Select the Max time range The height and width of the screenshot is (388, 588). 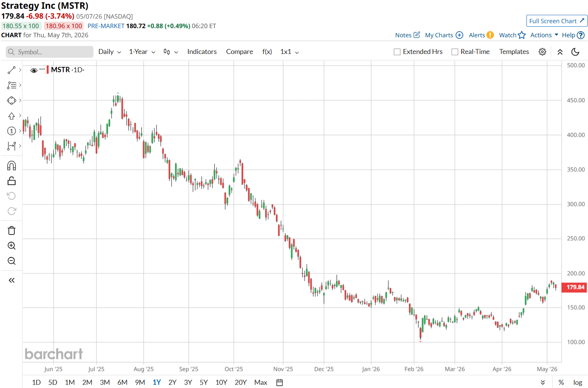coord(261,382)
